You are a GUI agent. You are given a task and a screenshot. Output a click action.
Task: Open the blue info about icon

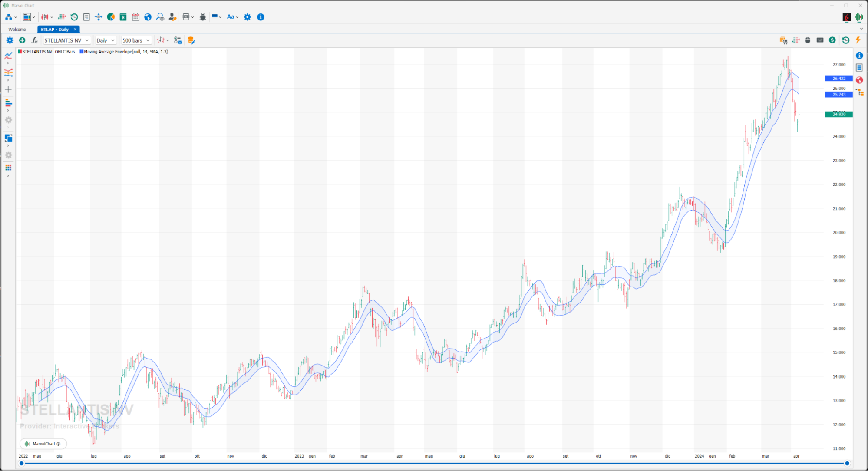click(x=261, y=17)
